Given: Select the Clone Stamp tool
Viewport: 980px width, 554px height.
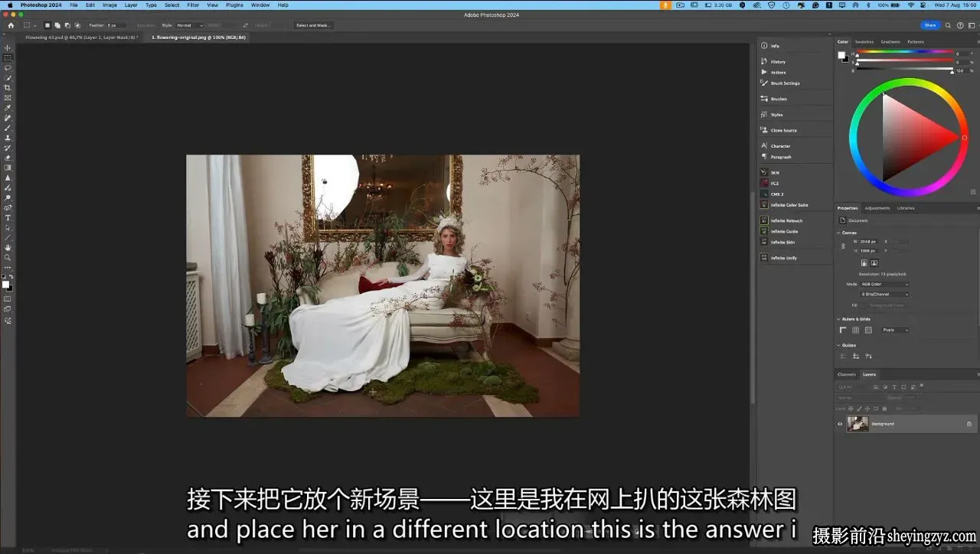Looking at the screenshot, I should 8,138.
